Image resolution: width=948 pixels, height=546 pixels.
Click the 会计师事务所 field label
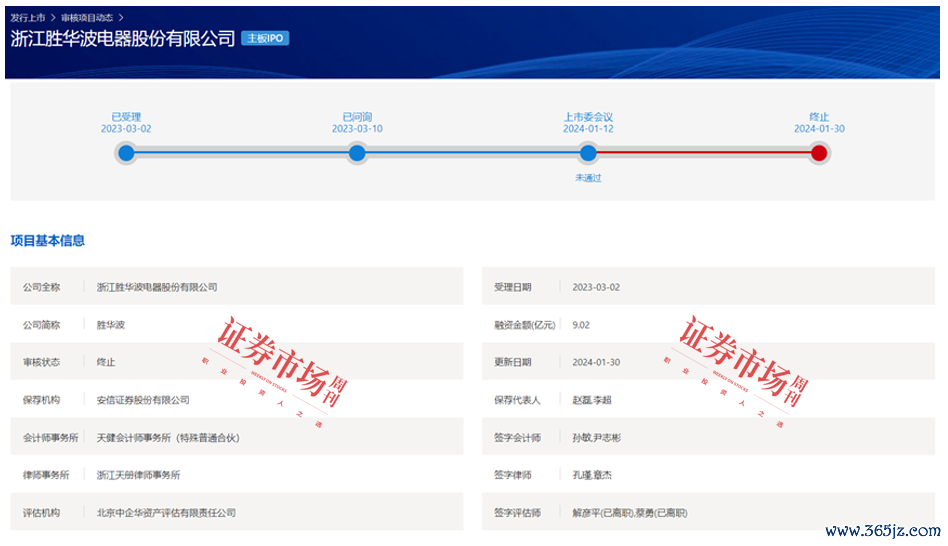pyautogui.click(x=51, y=437)
